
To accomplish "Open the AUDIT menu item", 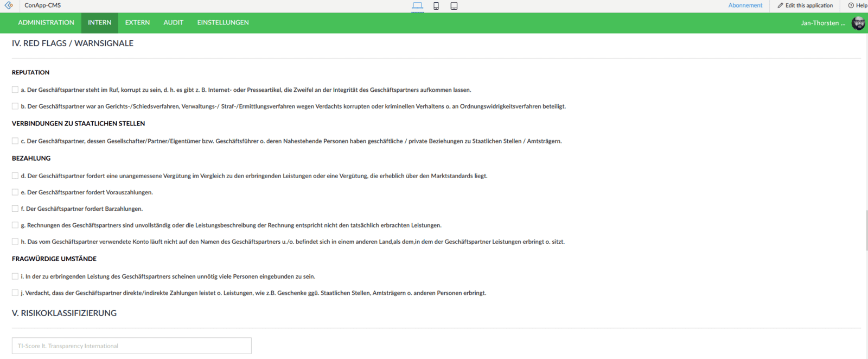I will tap(174, 23).
